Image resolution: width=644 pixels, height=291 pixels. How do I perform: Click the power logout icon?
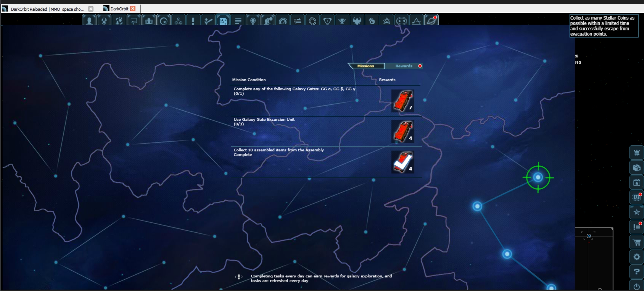pos(637,286)
